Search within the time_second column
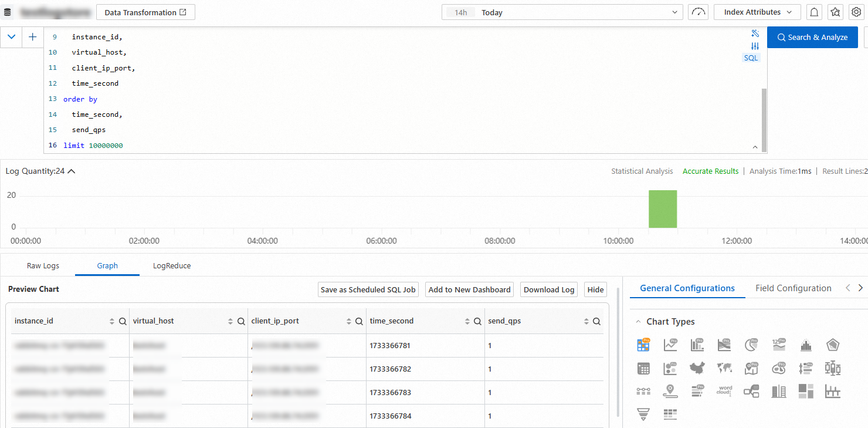This screenshot has width=868, height=428. (x=478, y=321)
